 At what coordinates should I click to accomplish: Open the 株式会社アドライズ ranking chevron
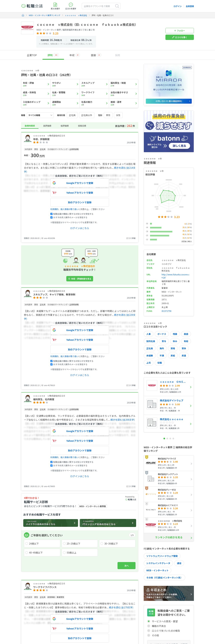click(x=191, y=463)
